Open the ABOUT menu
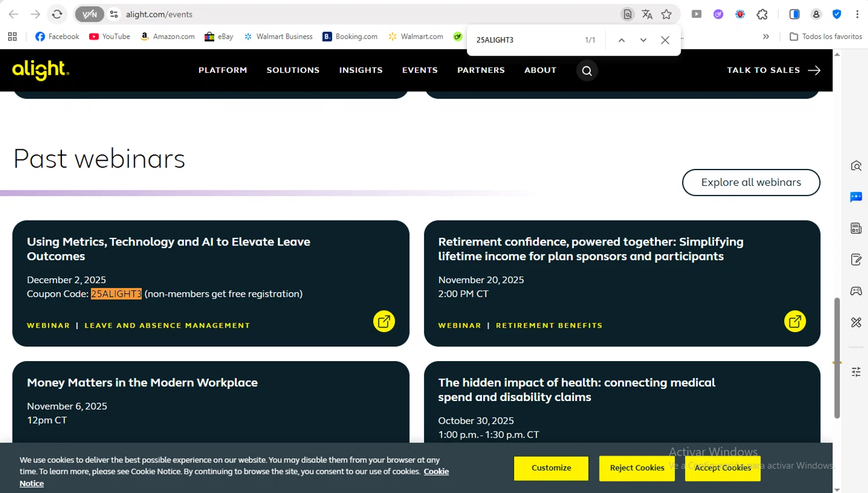 (x=540, y=70)
